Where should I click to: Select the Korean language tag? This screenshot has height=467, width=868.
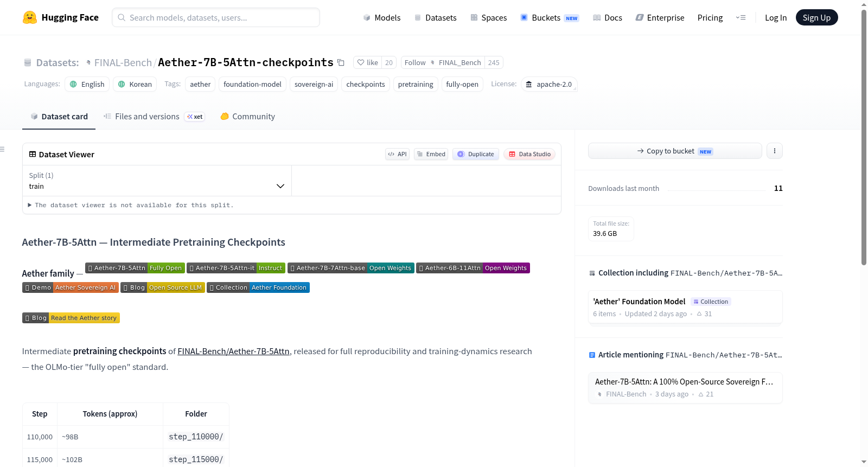pos(135,84)
